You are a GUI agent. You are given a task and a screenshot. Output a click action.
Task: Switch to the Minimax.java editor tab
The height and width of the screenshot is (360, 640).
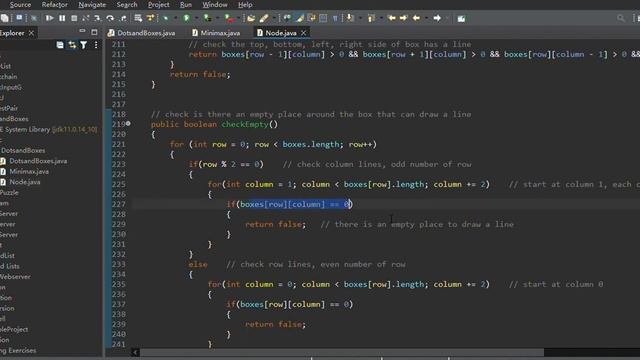click(x=216, y=33)
